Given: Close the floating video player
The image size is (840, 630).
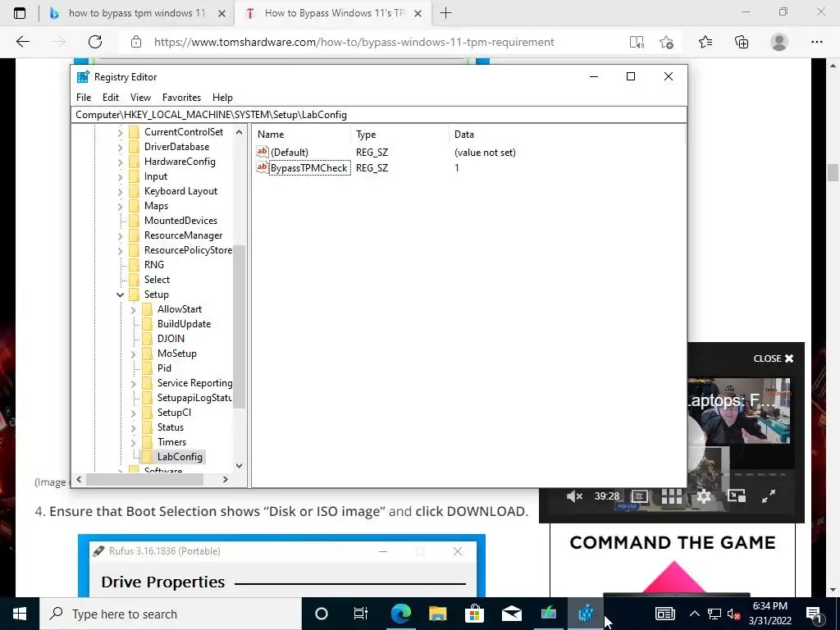Looking at the screenshot, I should pos(773,359).
